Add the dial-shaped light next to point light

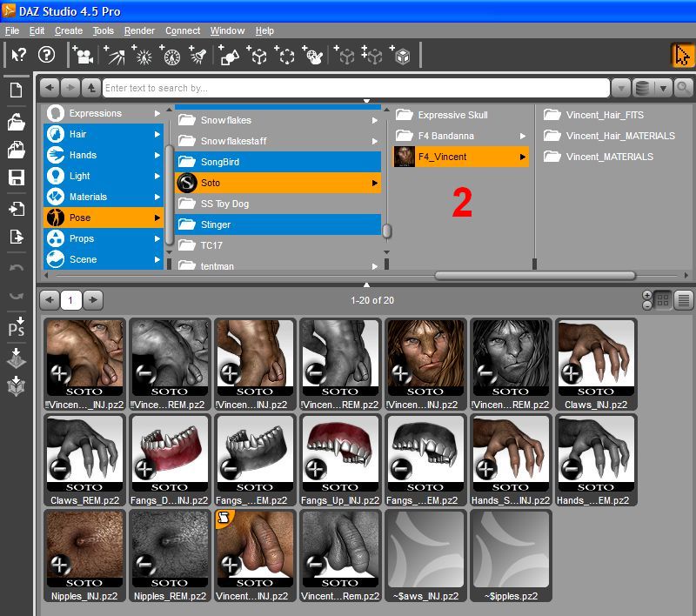click(x=171, y=56)
